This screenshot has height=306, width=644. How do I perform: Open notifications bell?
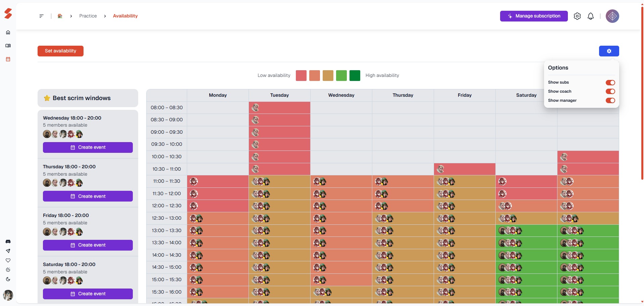(591, 16)
